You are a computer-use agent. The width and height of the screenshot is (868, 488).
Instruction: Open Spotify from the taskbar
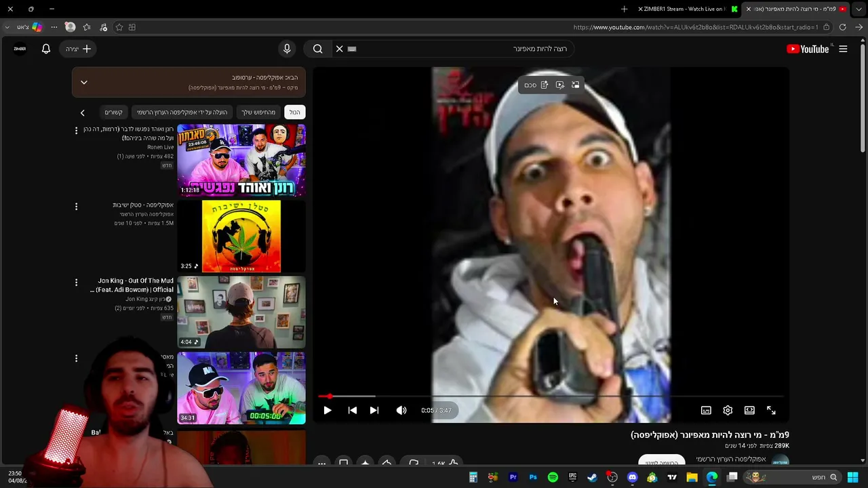point(553,477)
